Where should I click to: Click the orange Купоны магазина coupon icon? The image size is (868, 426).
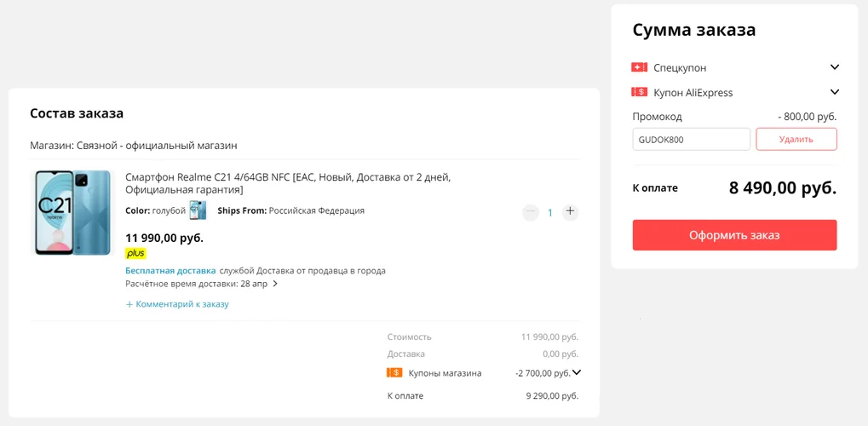tap(394, 373)
